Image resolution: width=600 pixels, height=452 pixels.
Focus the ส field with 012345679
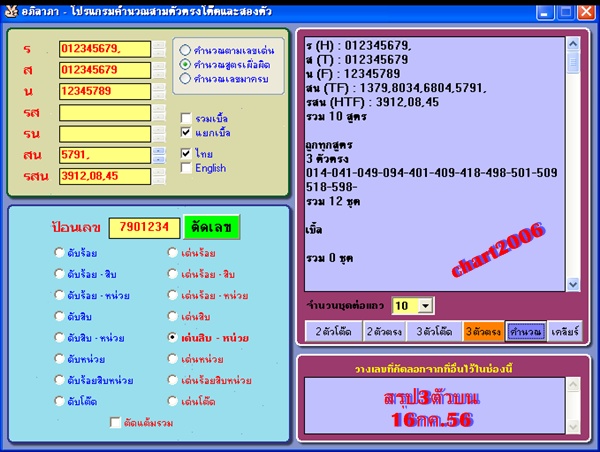point(105,70)
